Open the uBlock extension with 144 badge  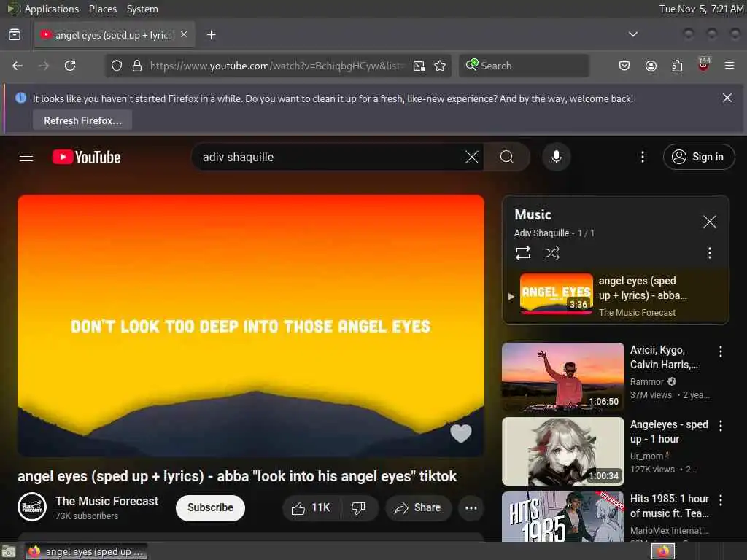point(704,65)
